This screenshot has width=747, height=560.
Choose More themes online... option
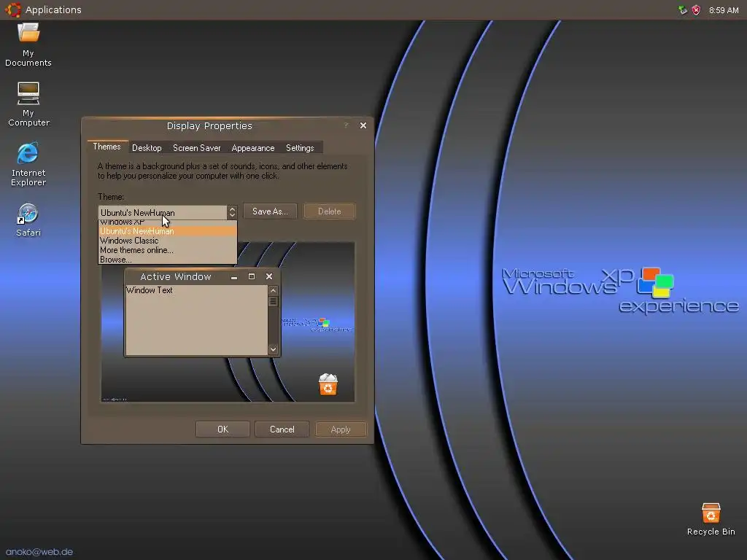(167, 250)
